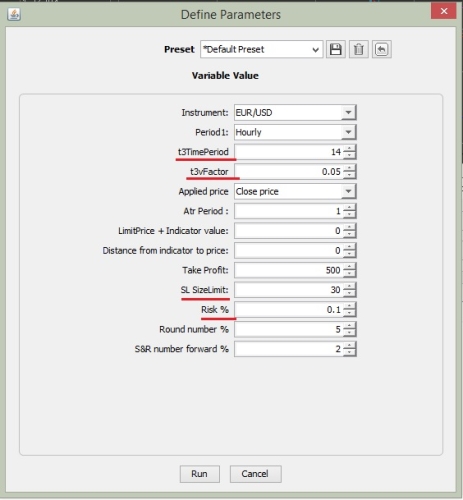Screen dimensions: 463x500
Task: Increase Atr Period with up stepper arrow
Action: pyautogui.click(x=349, y=207)
